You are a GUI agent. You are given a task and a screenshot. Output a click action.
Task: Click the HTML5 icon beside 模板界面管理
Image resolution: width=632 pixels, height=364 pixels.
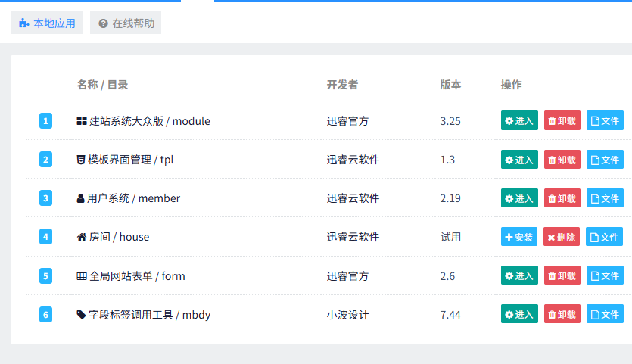(80, 160)
